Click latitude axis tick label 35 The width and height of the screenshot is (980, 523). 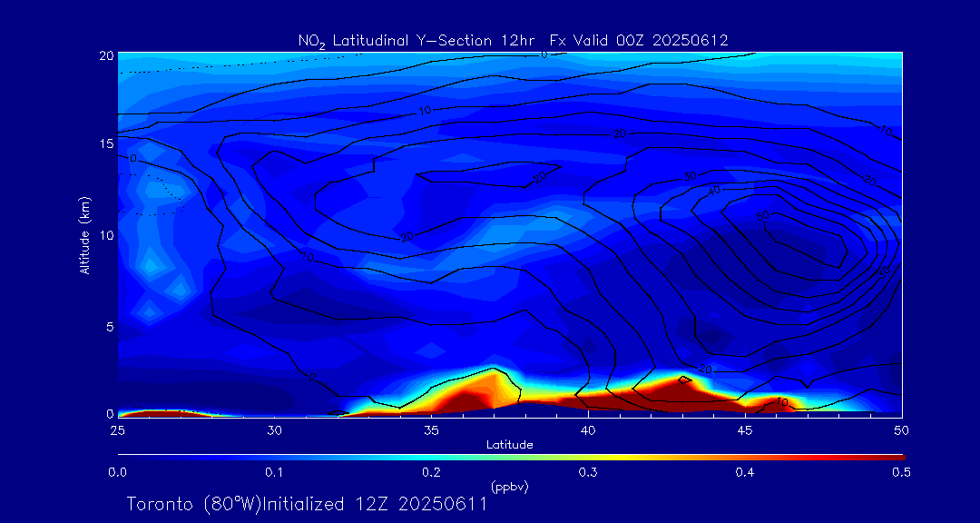coord(431,429)
